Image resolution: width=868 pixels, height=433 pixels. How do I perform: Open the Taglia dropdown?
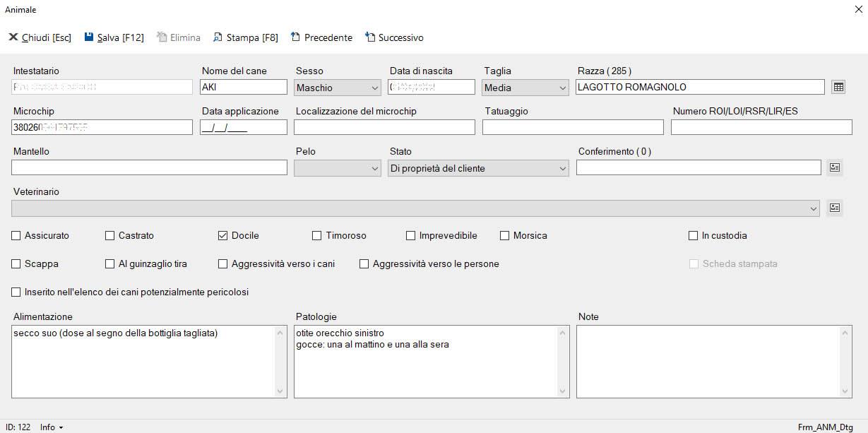point(562,88)
